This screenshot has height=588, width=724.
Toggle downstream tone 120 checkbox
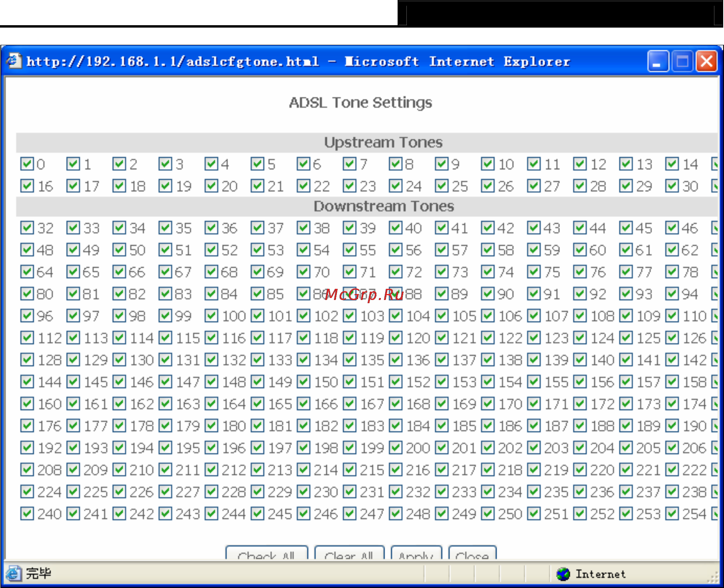[396, 338]
